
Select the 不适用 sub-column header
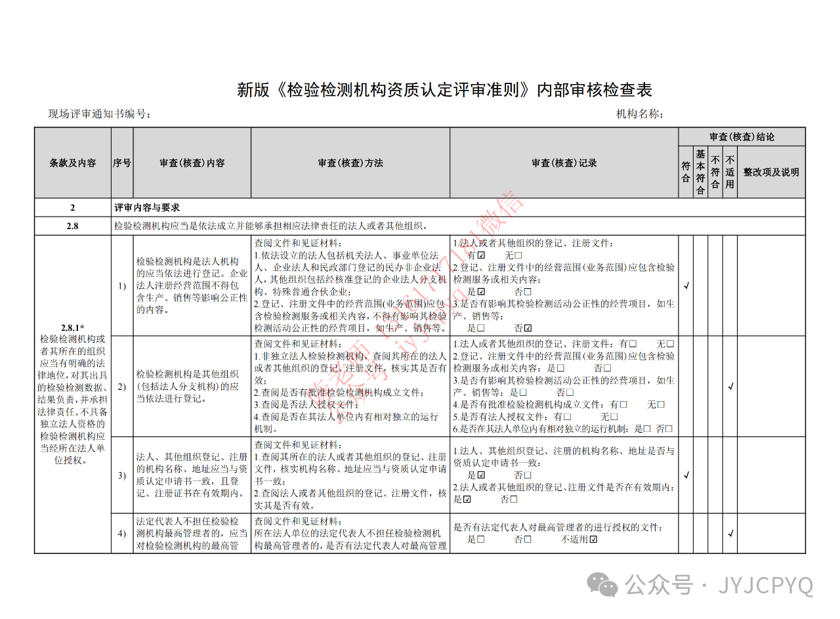coord(730,172)
